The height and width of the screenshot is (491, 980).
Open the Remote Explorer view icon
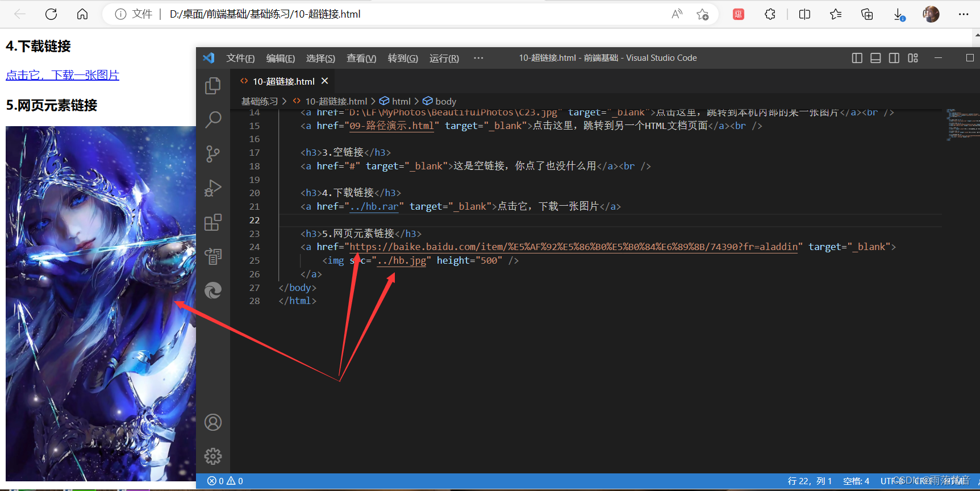coord(213,256)
